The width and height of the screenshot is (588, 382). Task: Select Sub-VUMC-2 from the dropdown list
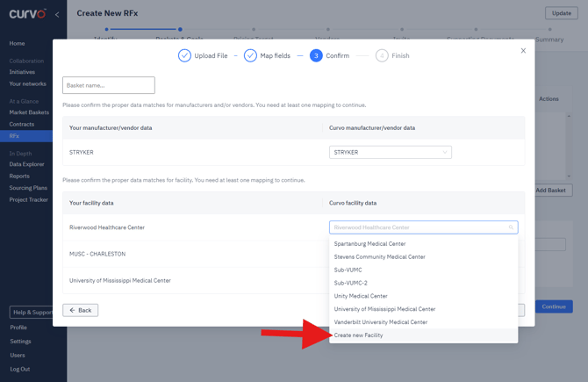click(x=351, y=283)
